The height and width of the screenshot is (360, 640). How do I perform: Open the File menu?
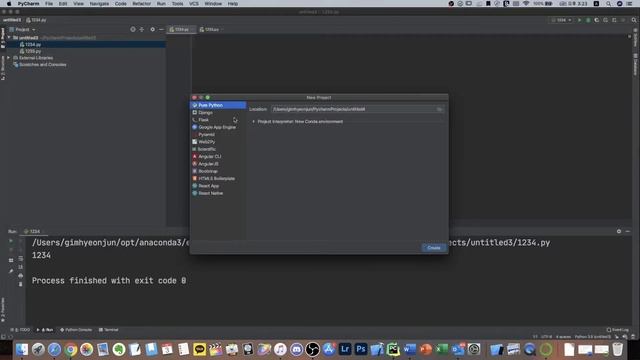tap(49, 4)
